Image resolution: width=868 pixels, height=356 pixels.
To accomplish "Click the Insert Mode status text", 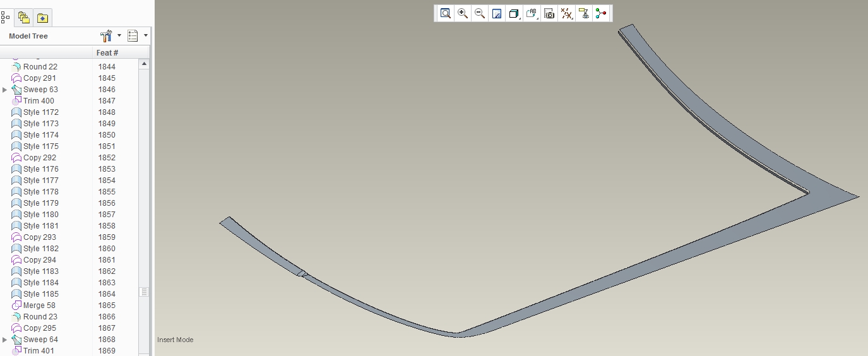I will click(175, 340).
